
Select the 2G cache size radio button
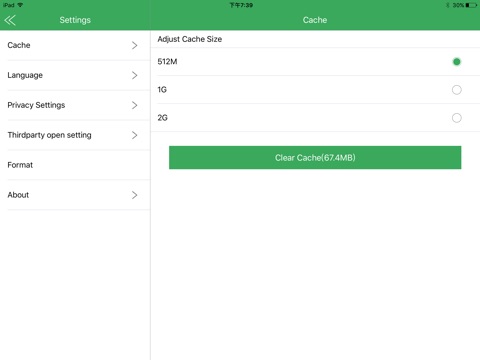click(456, 118)
